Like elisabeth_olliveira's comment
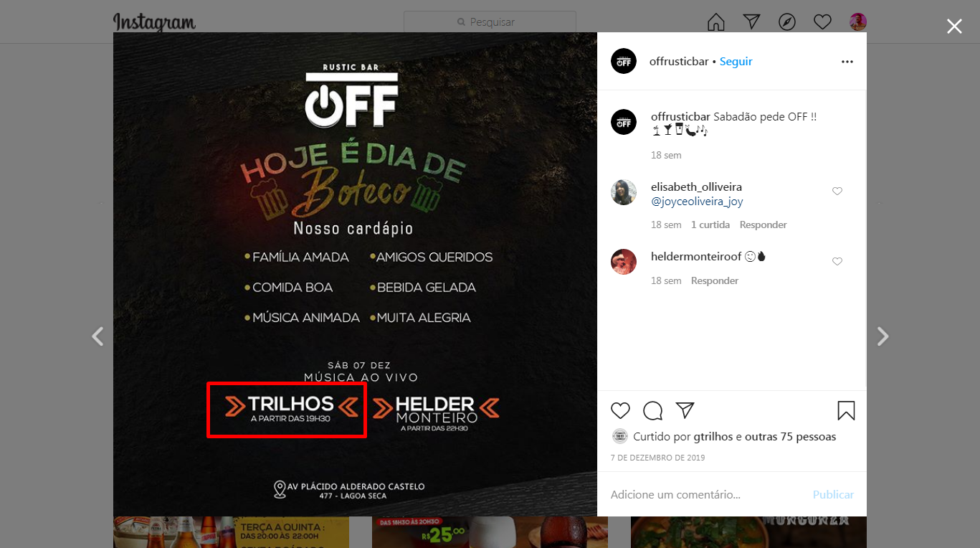This screenshot has width=980, height=548. click(837, 191)
